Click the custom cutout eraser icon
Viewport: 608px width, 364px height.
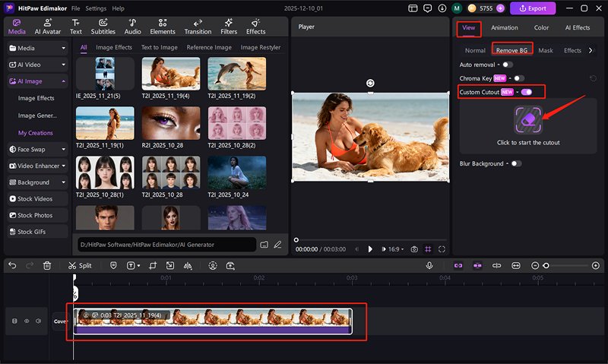click(527, 120)
